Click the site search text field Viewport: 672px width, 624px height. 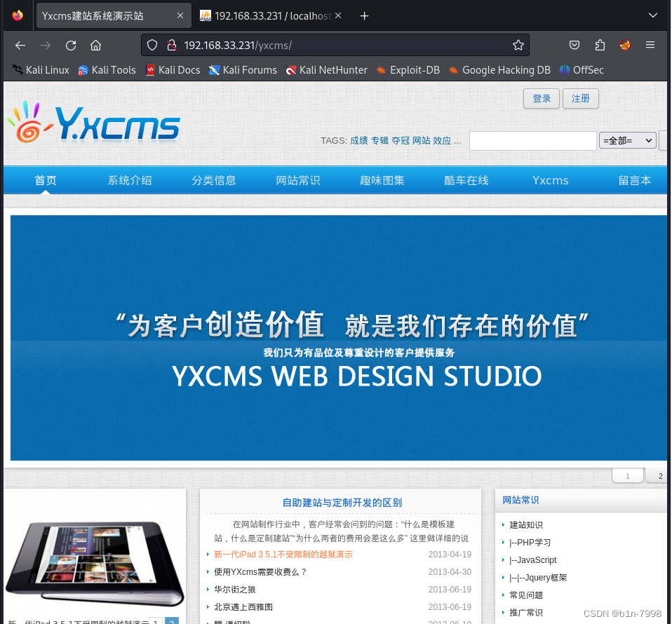(532, 141)
